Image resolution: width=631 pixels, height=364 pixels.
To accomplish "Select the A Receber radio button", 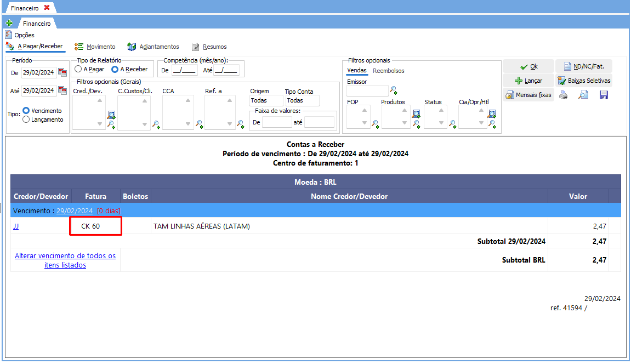I will tap(115, 69).
